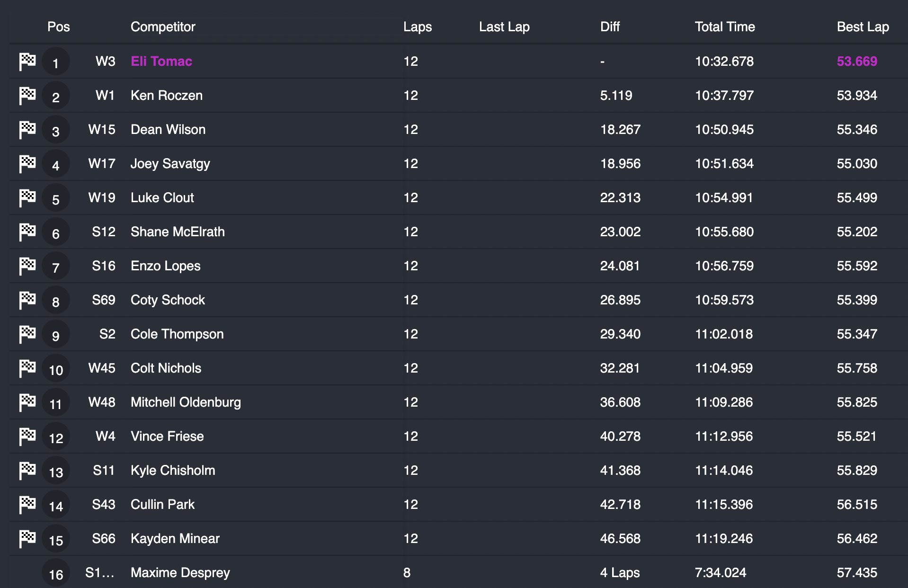Click the checkered flag icon beside Kayden Minear
Viewport: 908px width, 588px height.
[27, 538]
